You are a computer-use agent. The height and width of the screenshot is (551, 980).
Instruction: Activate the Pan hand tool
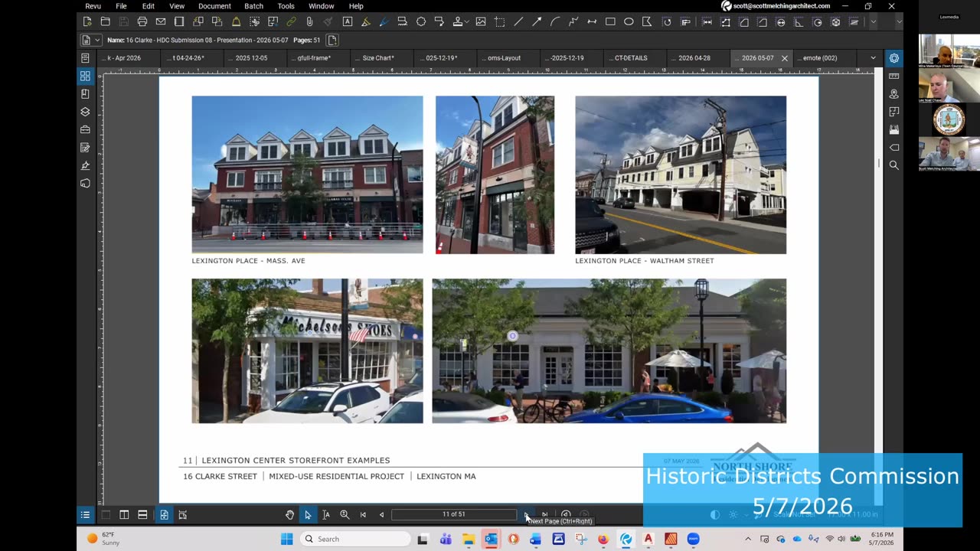point(289,515)
